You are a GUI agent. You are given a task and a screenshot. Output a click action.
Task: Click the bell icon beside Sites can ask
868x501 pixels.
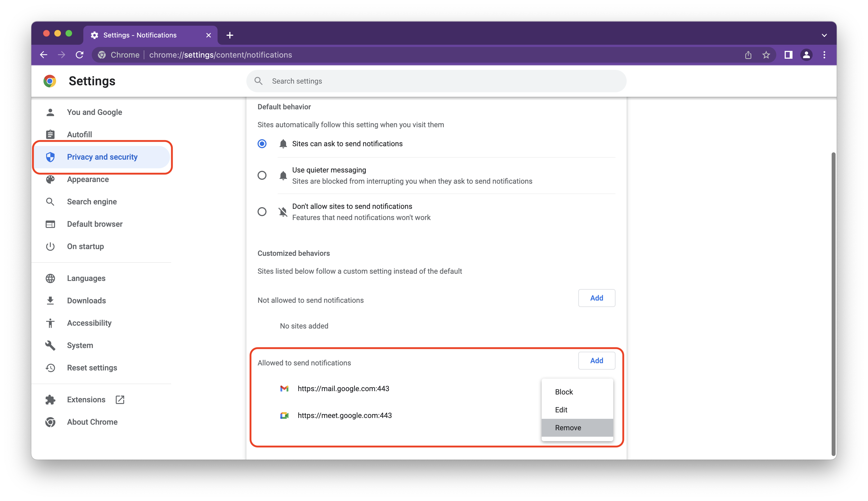point(283,143)
